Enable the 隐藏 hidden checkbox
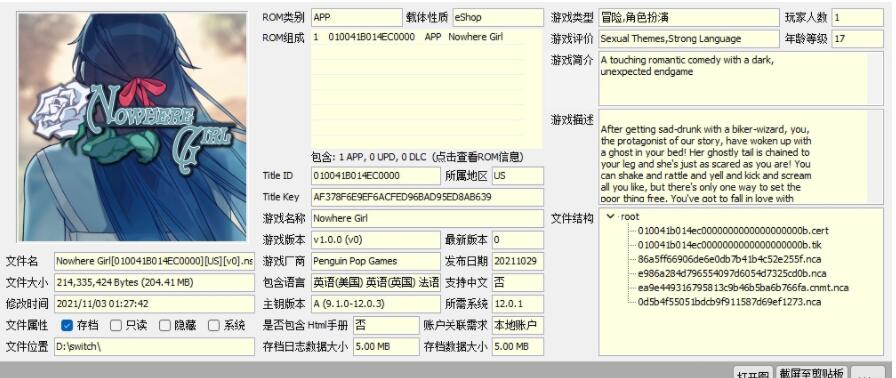The image size is (896, 378). tap(165, 325)
